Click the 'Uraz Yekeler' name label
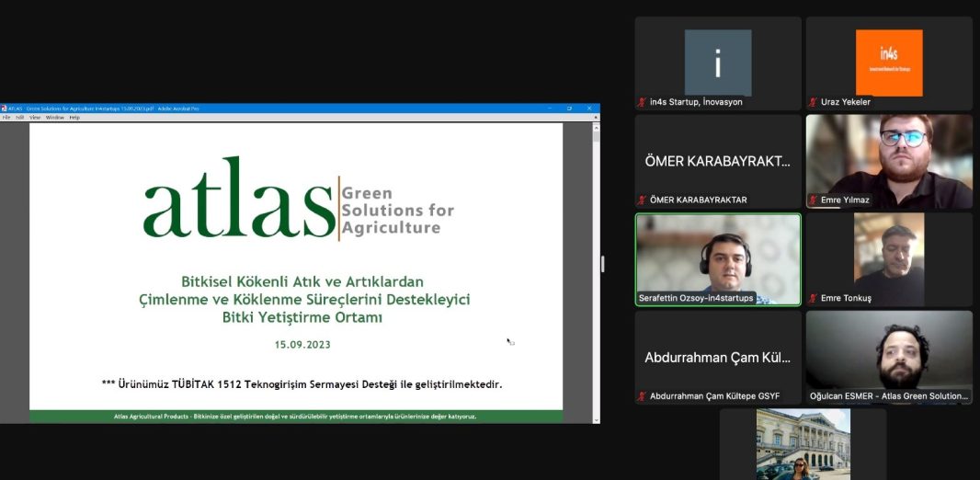This screenshot has height=480, width=980. click(846, 102)
